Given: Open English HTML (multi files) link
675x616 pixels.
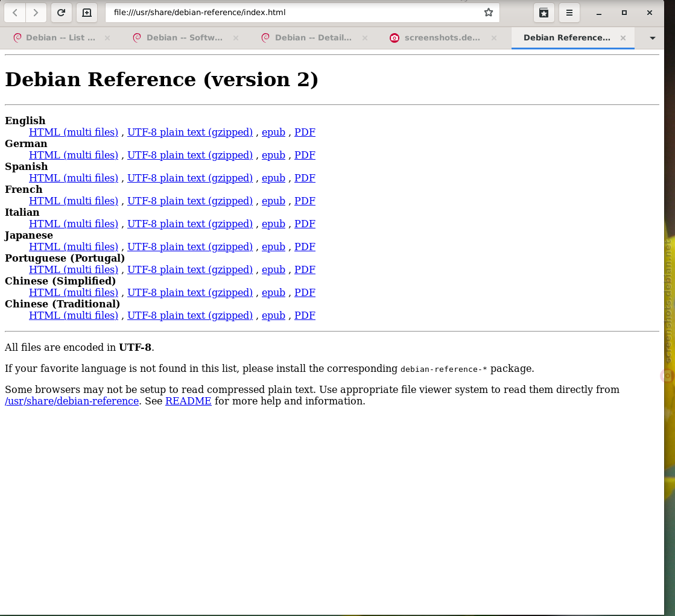Looking at the screenshot, I should [x=74, y=132].
